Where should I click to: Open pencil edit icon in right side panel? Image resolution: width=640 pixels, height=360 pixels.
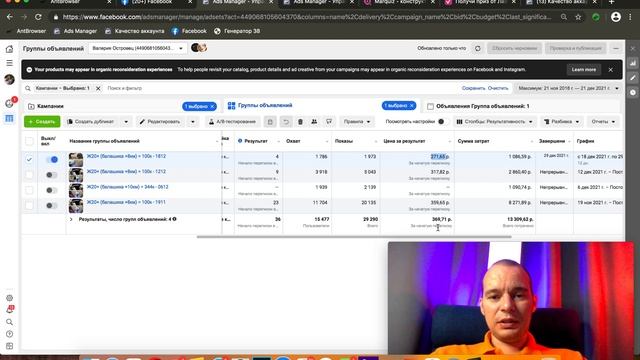tap(633, 78)
